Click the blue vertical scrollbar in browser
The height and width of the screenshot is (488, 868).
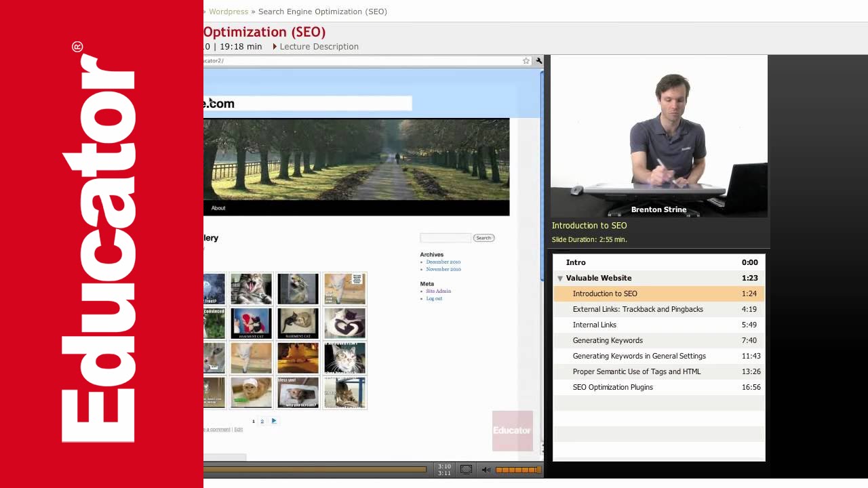[x=541, y=176]
